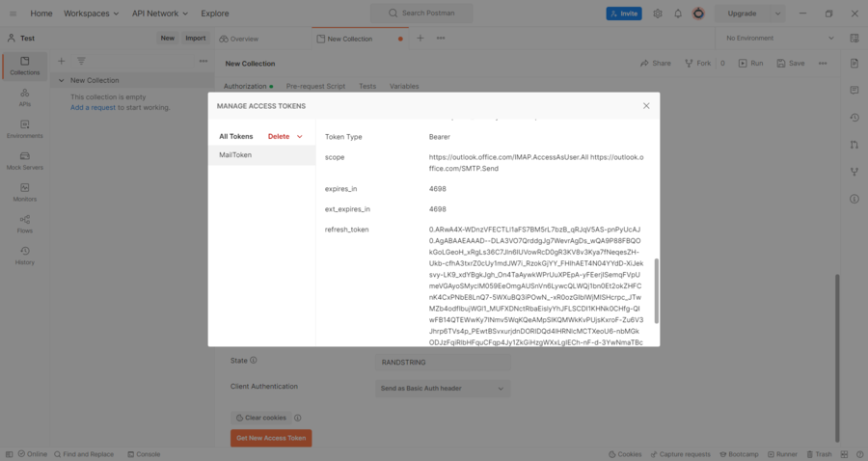Open Cookies in status bar
The image size is (868, 461).
[625, 454]
